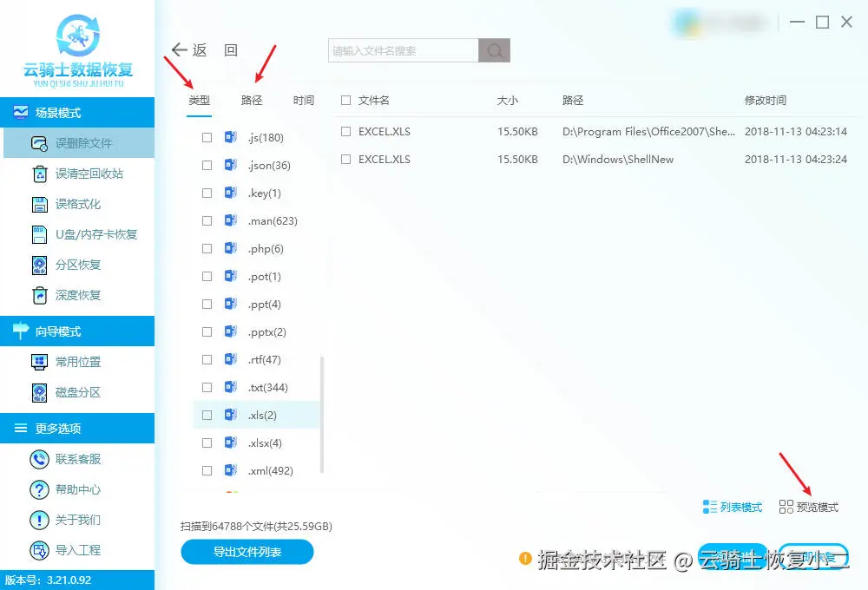Check the .xls(2) checkbox
Viewport: 868px width, 590px height.
pyautogui.click(x=207, y=415)
